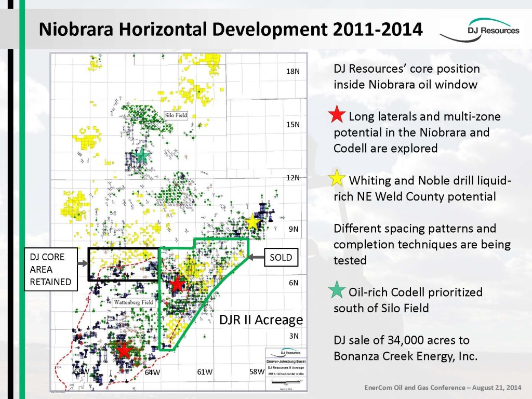Viewport: 532px width, 399px height.
Task: Click the DJ Resources logo at top right
Action: click(x=480, y=31)
